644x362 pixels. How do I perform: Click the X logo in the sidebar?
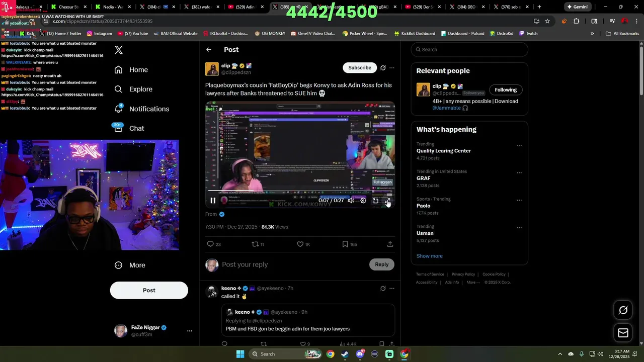click(x=119, y=50)
